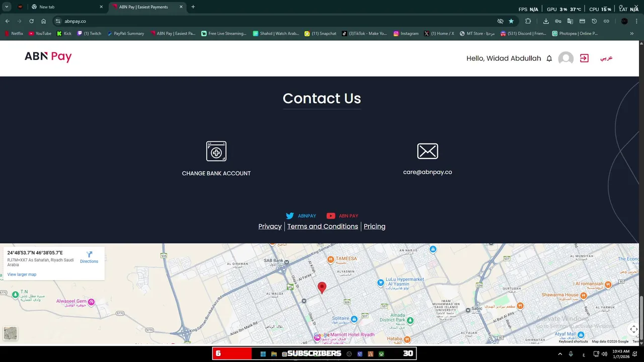Viewport: 644px width, 362px height.
Task: Open the site information icon in address bar
Action: click(58, 21)
